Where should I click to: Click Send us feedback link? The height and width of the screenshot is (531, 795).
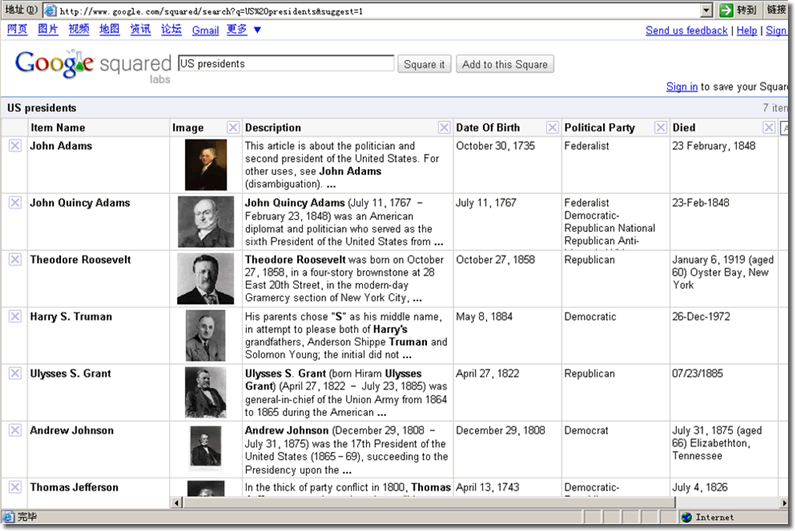(686, 31)
